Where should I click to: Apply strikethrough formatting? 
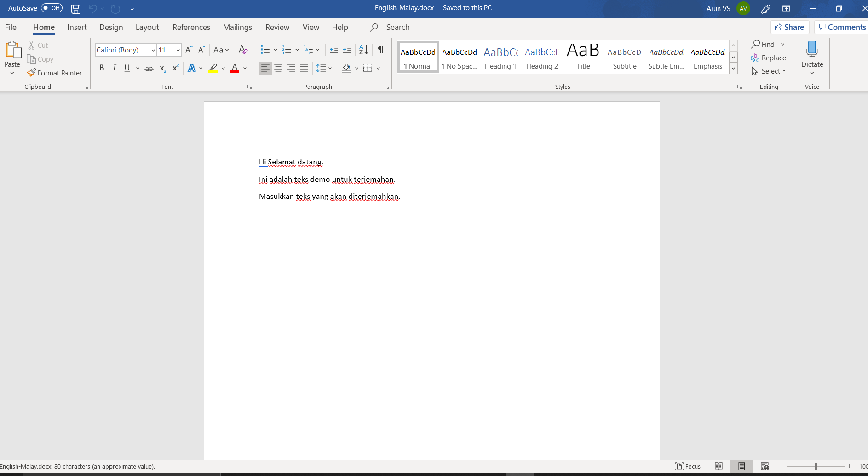[149, 68]
